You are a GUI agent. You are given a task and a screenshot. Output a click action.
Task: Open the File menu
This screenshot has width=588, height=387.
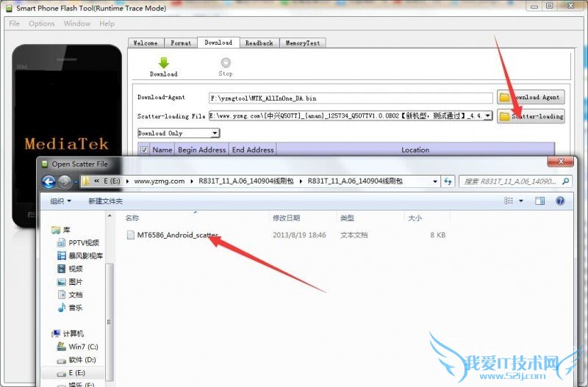coord(14,23)
